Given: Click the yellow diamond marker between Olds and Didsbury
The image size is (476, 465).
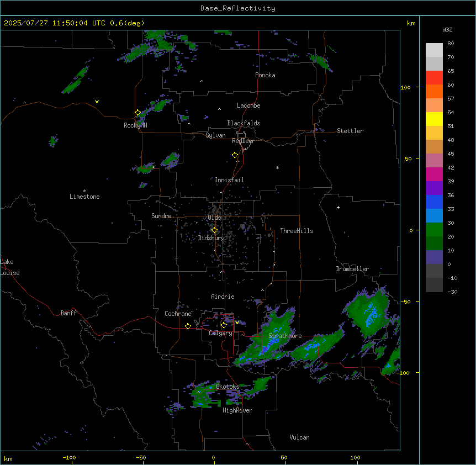Looking at the screenshot, I should pos(214,230).
